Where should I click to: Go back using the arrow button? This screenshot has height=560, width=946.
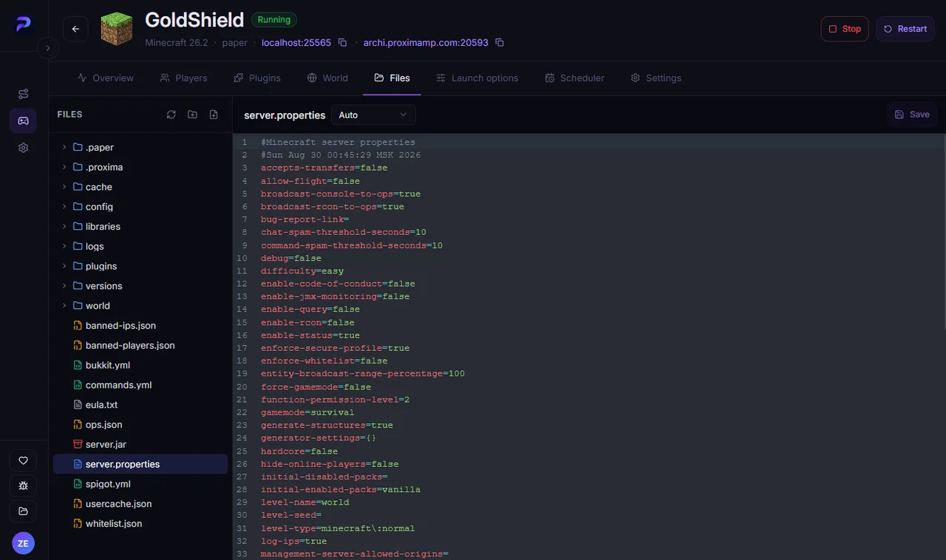pyautogui.click(x=75, y=29)
